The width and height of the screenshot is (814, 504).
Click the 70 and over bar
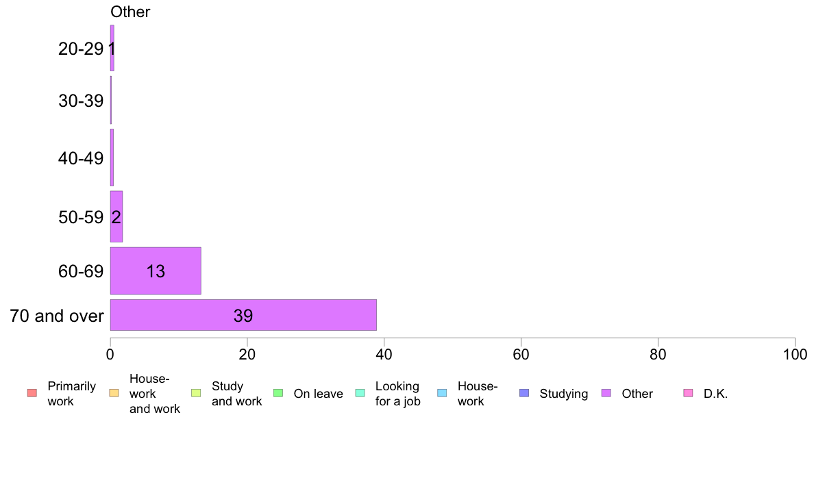(x=243, y=315)
